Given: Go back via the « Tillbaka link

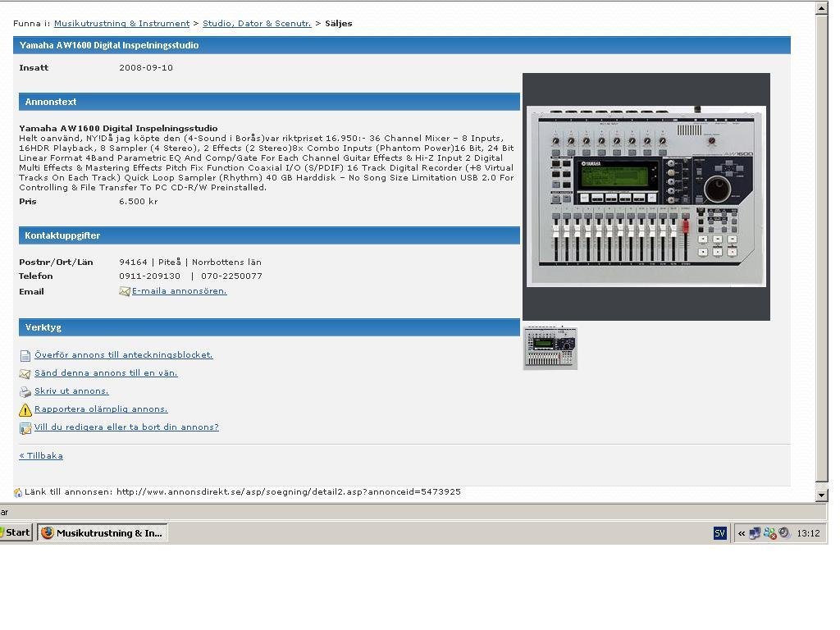Looking at the screenshot, I should 41,456.
